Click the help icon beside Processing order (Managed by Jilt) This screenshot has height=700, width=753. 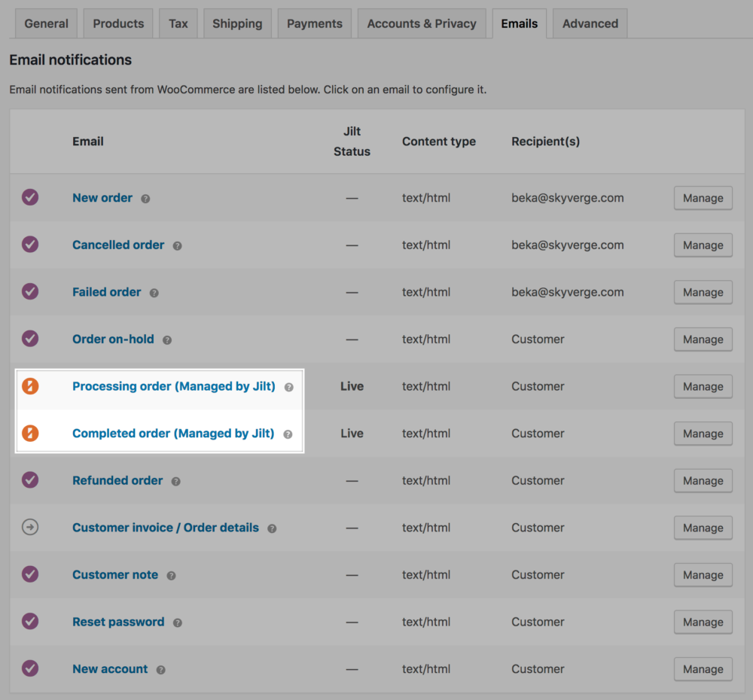[x=288, y=388]
